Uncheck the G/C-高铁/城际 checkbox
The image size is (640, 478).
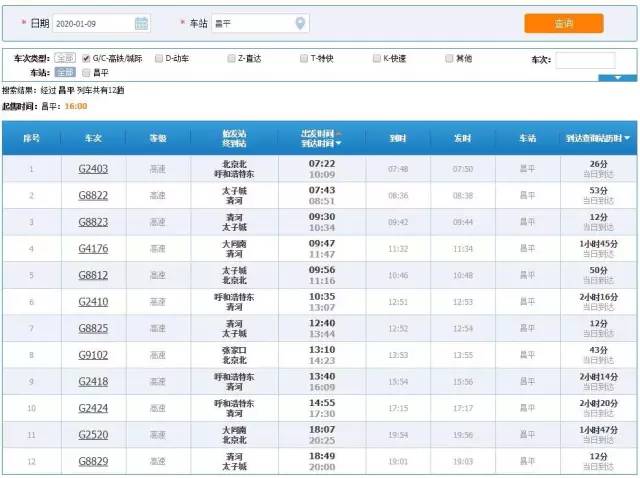(x=86, y=58)
